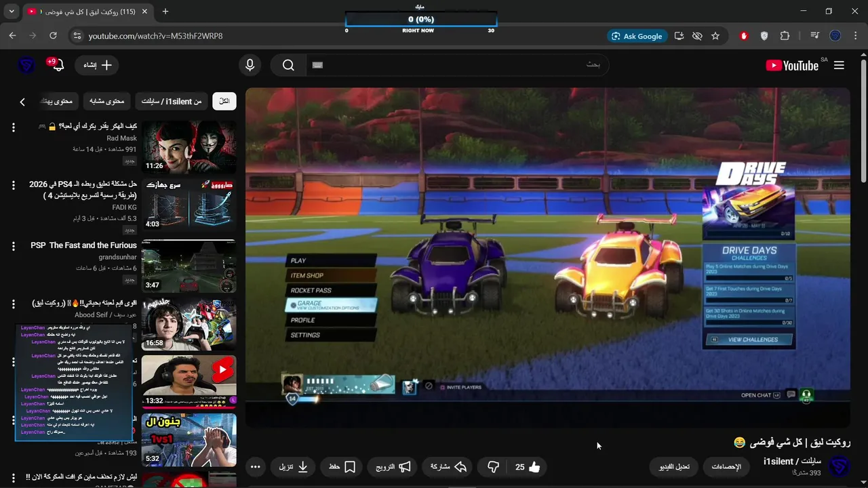
Task: Open the 13:32 video thumbnail
Action: [189, 382]
